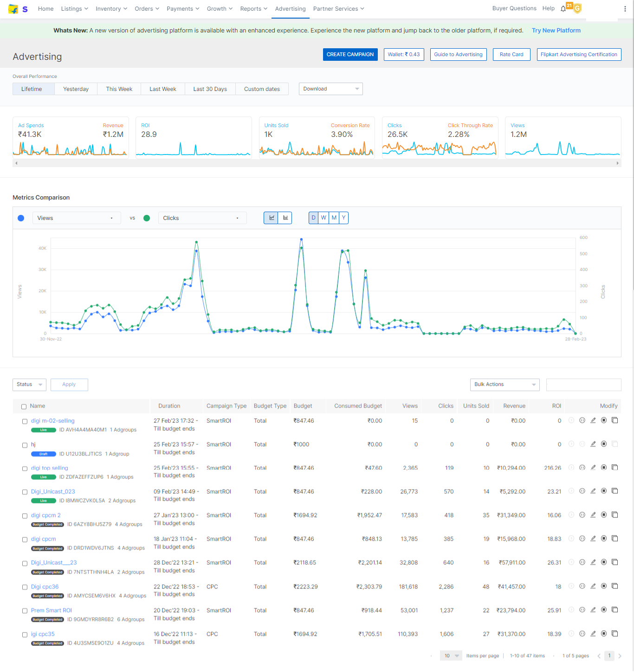
Task: Click blue Views series color dot
Action: pos(21,218)
